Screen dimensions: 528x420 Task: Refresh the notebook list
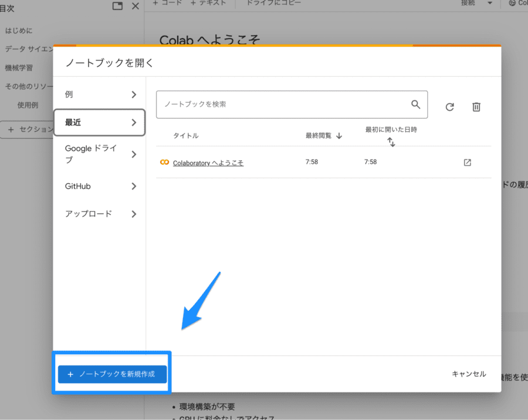coord(449,107)
